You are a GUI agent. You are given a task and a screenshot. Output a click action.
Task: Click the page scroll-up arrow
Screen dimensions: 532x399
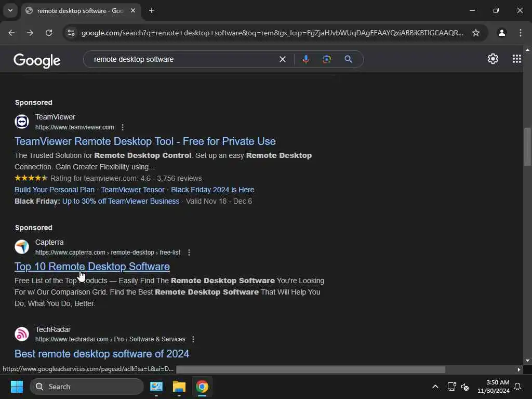coord(527,50)
